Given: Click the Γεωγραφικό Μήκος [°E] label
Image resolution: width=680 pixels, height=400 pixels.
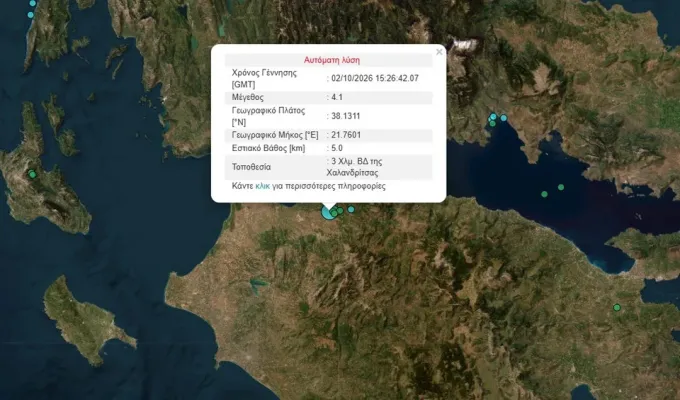Looking at the screenshot, I should [x=275, y=135].
